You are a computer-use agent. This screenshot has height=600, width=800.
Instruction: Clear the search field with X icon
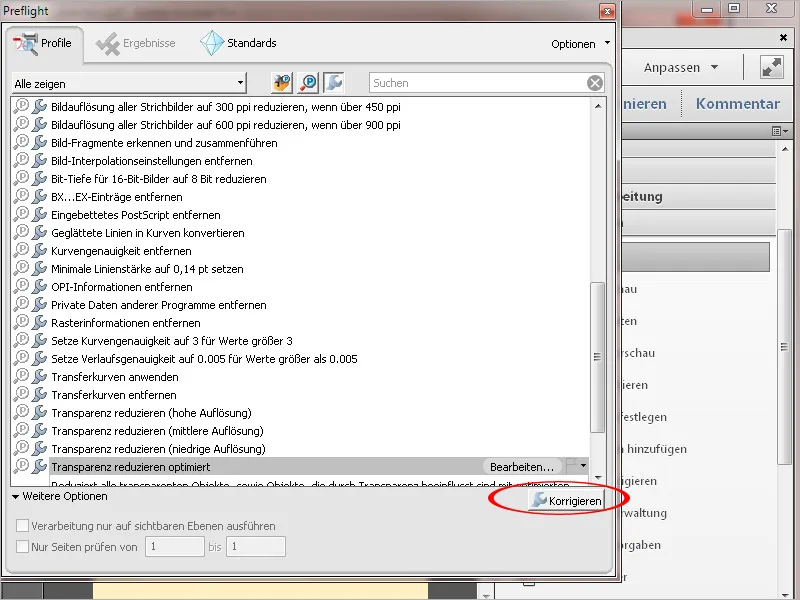[x=594, y=83]
